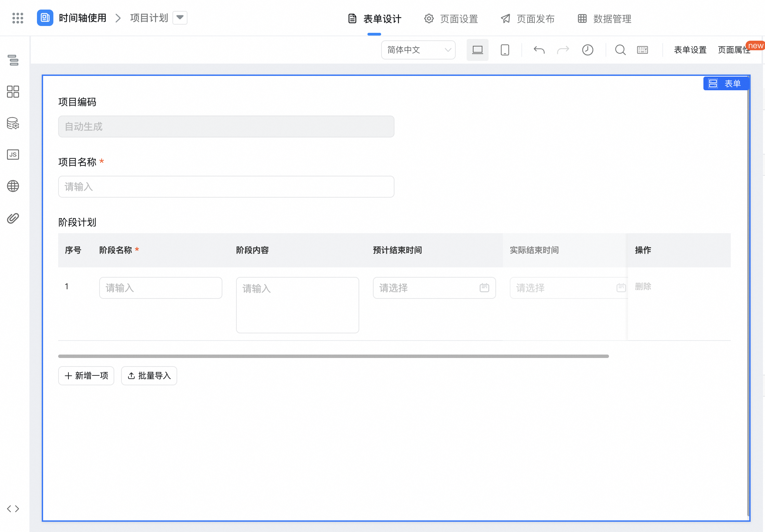Click the 新增一项 button
Screen dimensions: 765x532
coord(86,376)
